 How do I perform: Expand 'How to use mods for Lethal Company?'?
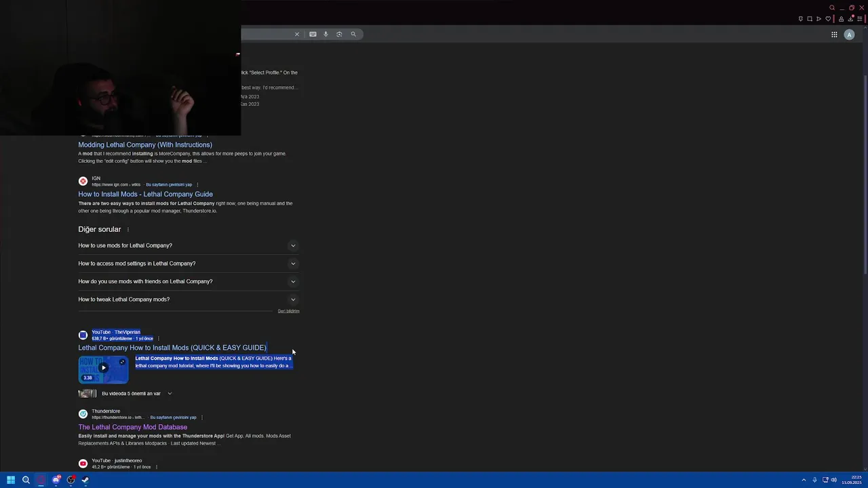coord(189,245)
